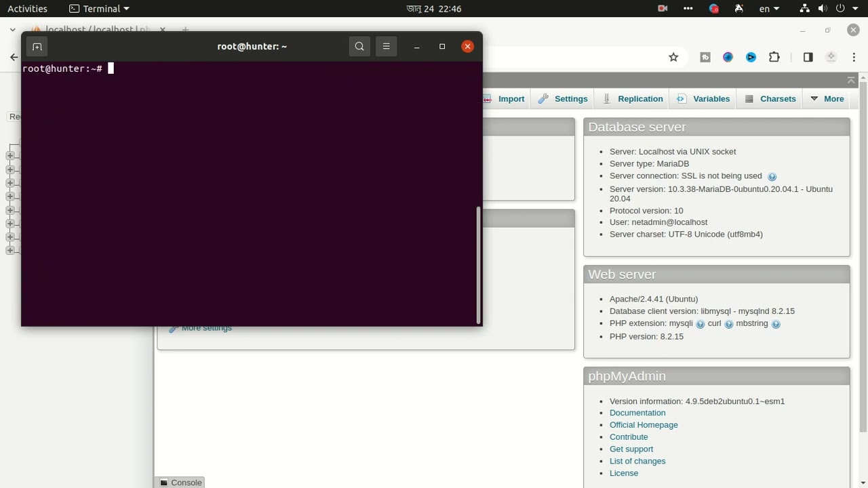Open the browser tab search chevron
Image resolution: width=868 pixels, height=488 pixels.
click(13, 30)
